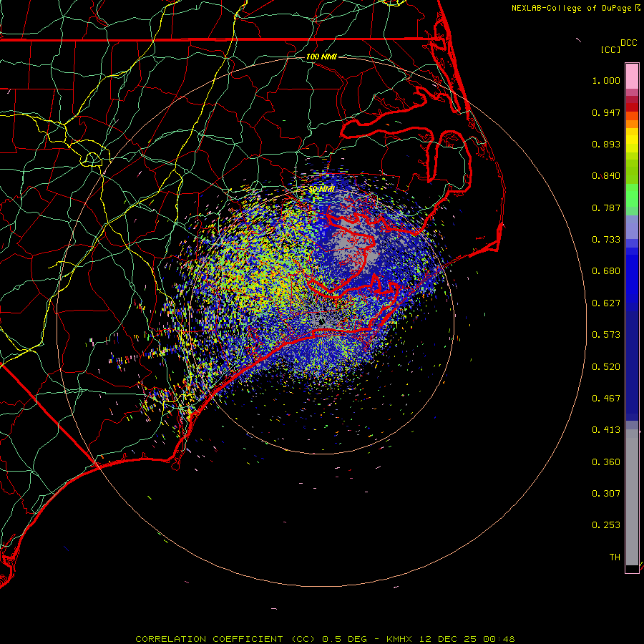Click the TH threshold label

point(615,557)
